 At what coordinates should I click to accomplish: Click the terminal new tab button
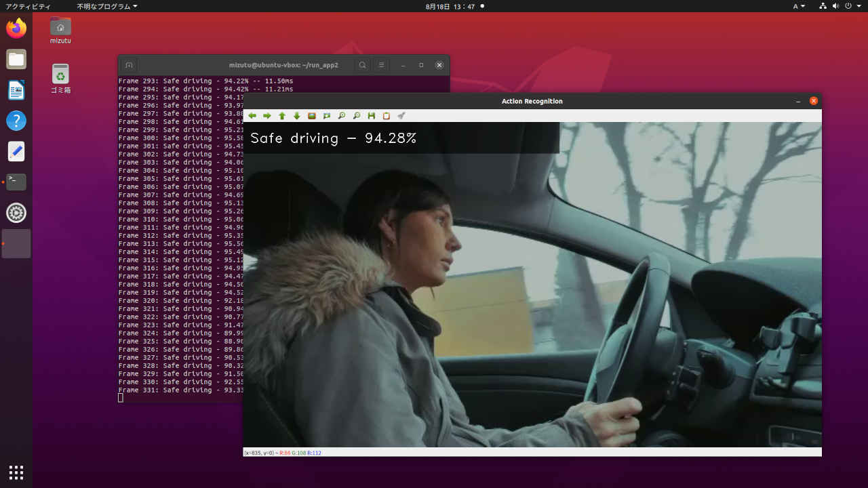point(129,65)
